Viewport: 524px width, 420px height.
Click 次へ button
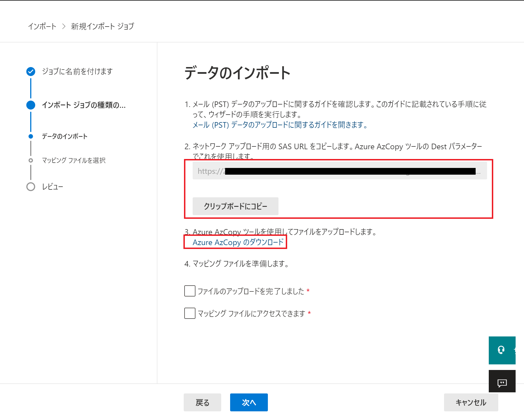pyautogui.click(x=249, y=402)
